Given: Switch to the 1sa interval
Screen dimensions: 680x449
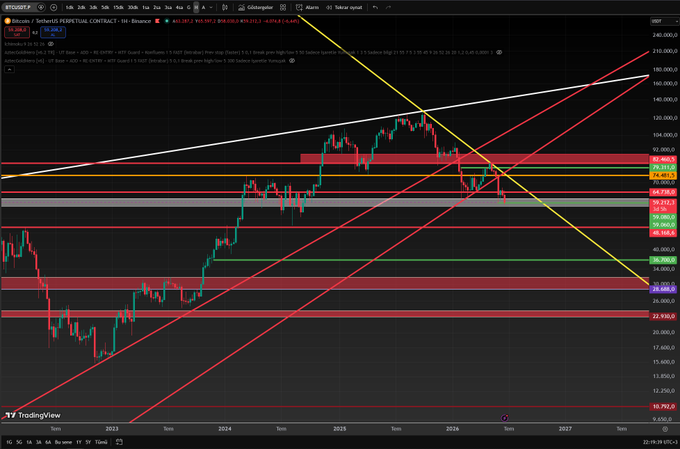Looking at the screenshot, I should (146, 7).
